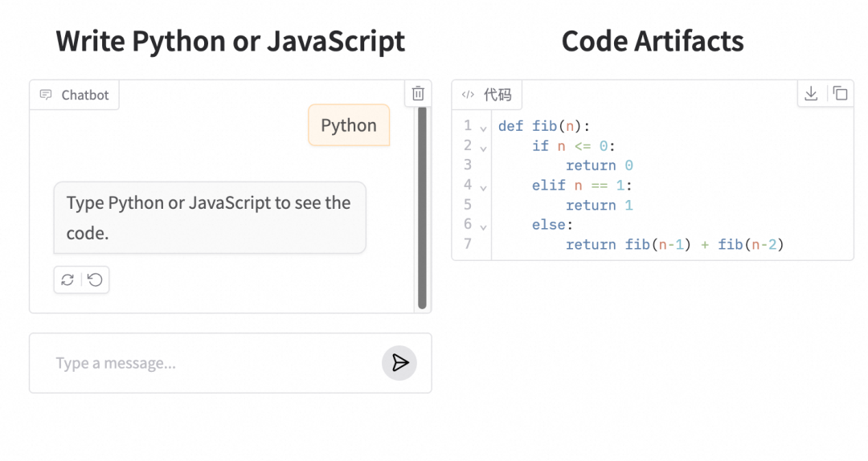Click the code brackets icon beside 代码

click(x=468, y=95)
